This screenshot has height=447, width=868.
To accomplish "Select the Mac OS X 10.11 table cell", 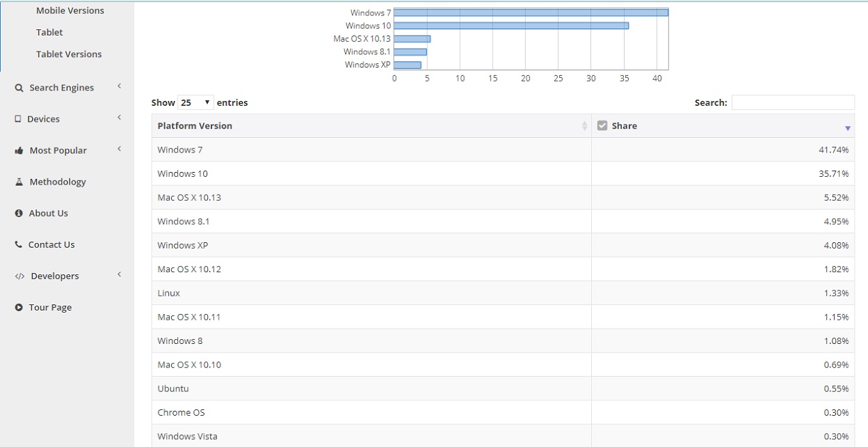I will (371, 317).
